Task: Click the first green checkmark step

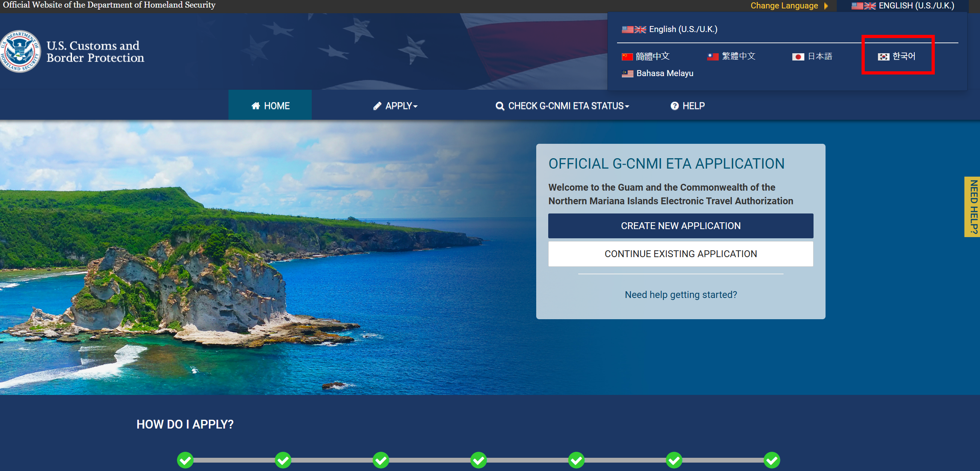Action: (x=185, y=460)
